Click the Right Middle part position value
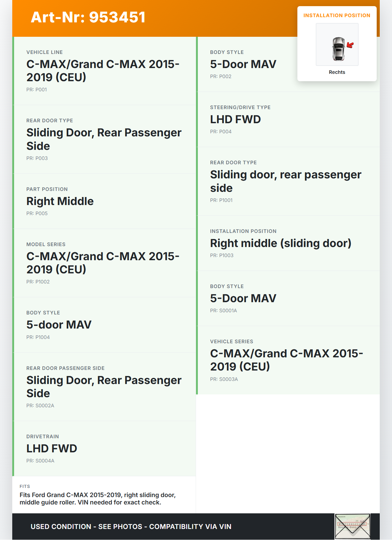The image size is (392, 540). [x=60, y=201]
